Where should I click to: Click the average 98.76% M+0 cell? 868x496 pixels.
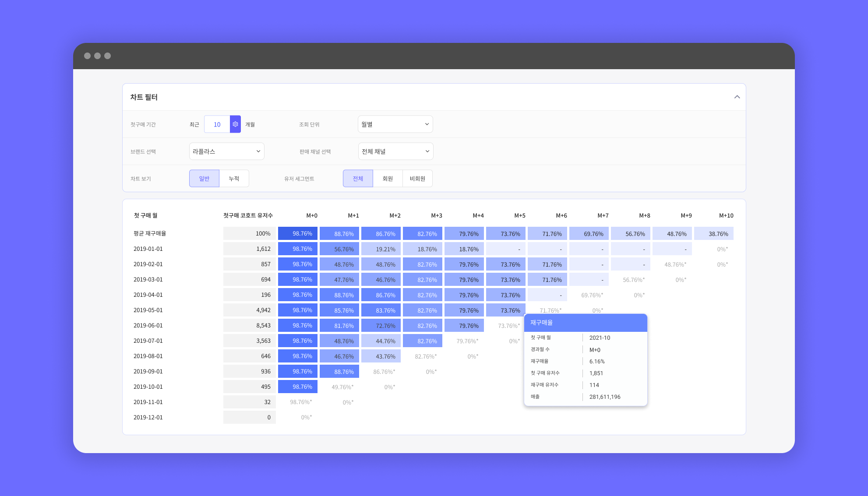coord(298,233)
